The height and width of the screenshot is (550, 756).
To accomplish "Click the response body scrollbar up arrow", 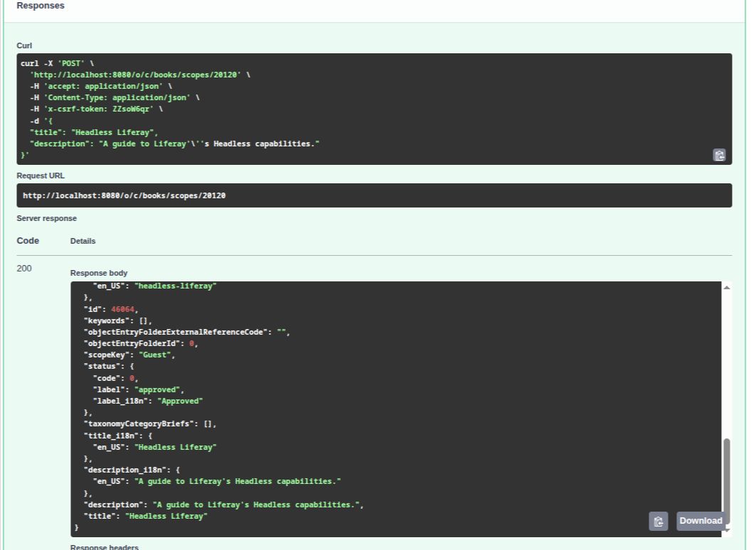I will pos(727,288).
